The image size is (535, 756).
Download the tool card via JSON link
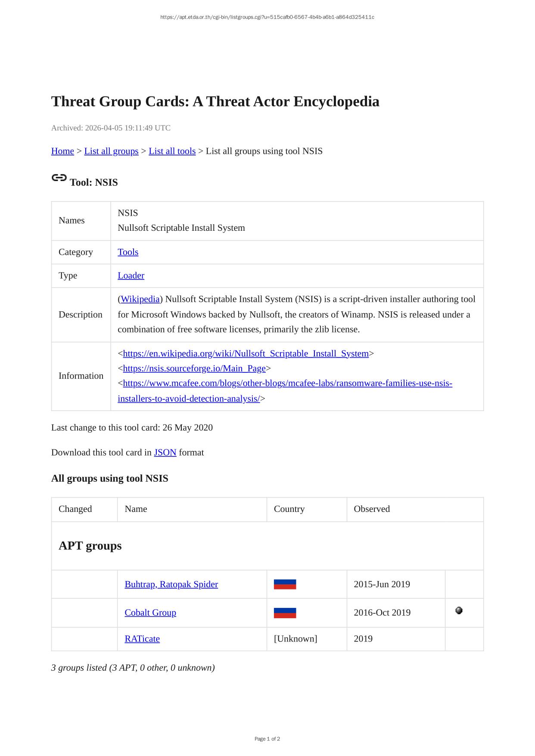click(x=165, y=452)
